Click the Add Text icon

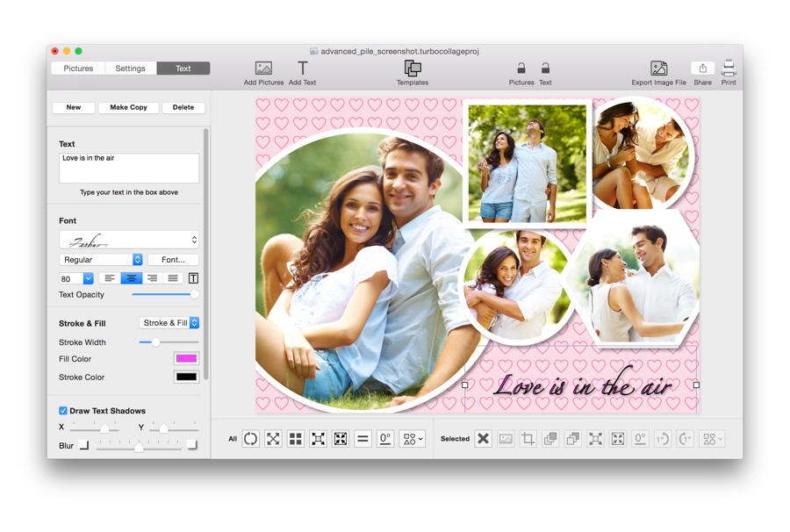[x=302, y=68]
